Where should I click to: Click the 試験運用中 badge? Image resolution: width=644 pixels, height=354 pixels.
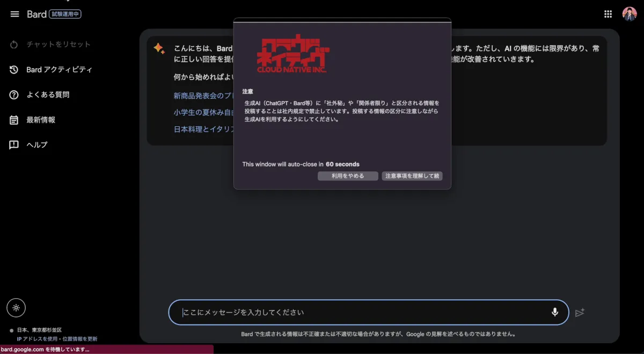click(x=65, y=15)
